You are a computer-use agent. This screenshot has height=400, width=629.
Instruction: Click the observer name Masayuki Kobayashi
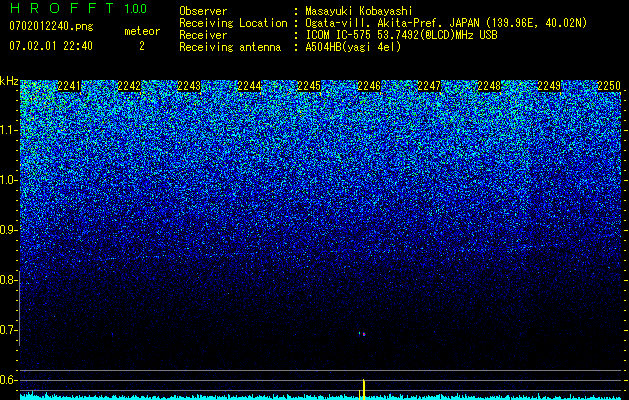pyautogui.click(x=359, y=12)
